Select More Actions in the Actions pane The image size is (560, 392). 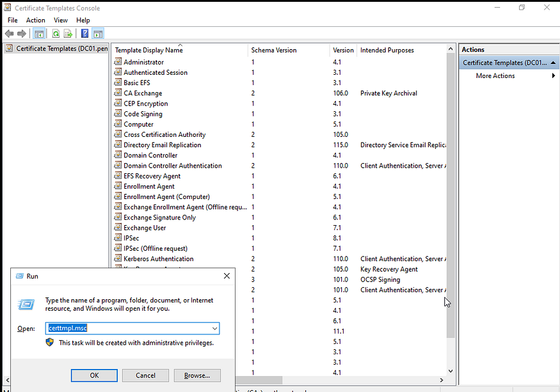[x=495, y=75]
